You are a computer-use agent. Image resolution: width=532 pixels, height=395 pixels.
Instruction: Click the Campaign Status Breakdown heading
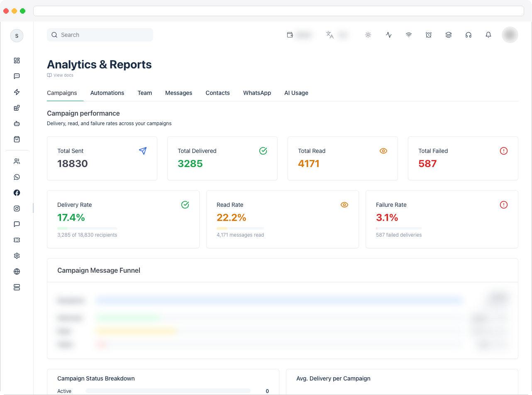coord(96,378)
